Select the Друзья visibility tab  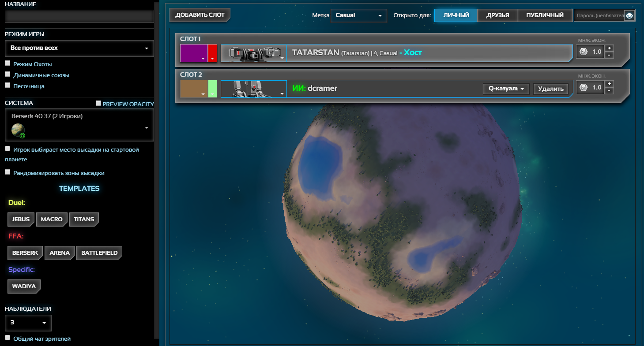pos(497,15)
